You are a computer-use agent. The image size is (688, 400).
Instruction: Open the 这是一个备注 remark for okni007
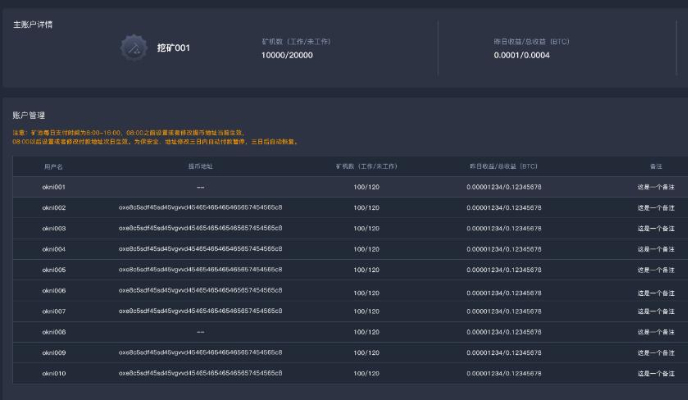656,311
